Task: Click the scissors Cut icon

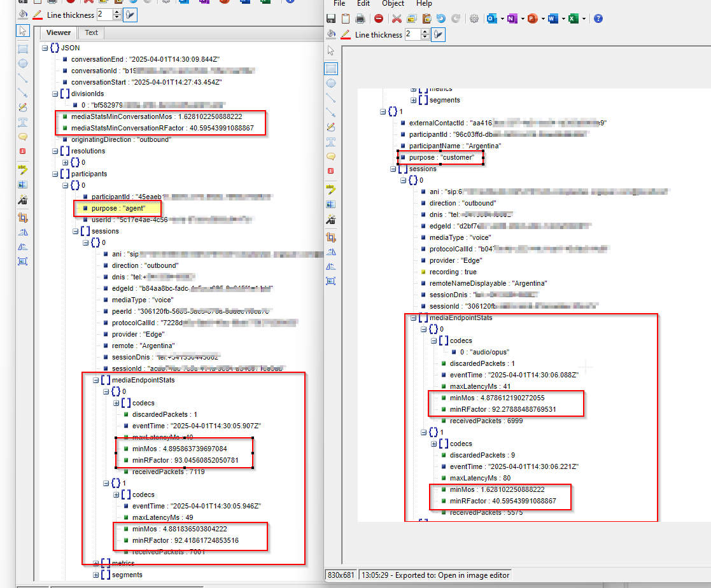Action: (397, 18)
